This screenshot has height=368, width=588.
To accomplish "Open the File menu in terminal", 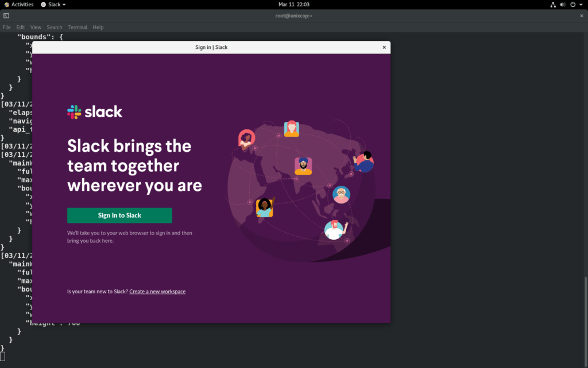I will [x=7, y=27].
